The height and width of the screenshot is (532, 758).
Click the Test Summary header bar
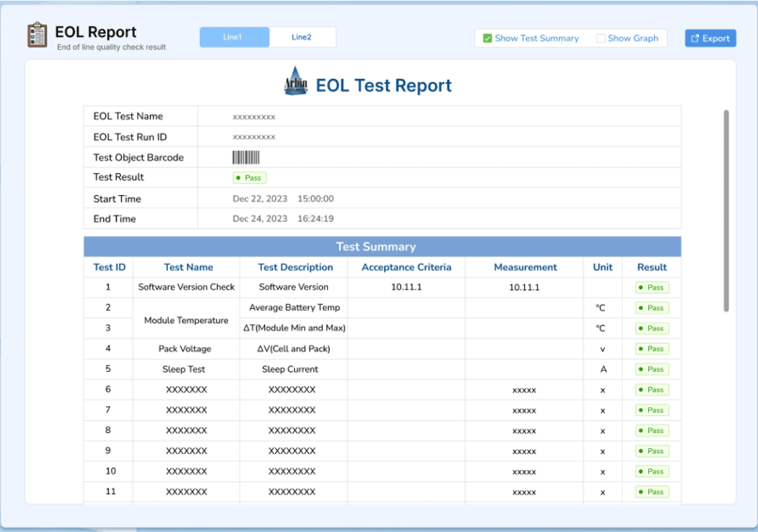point(382,247)
